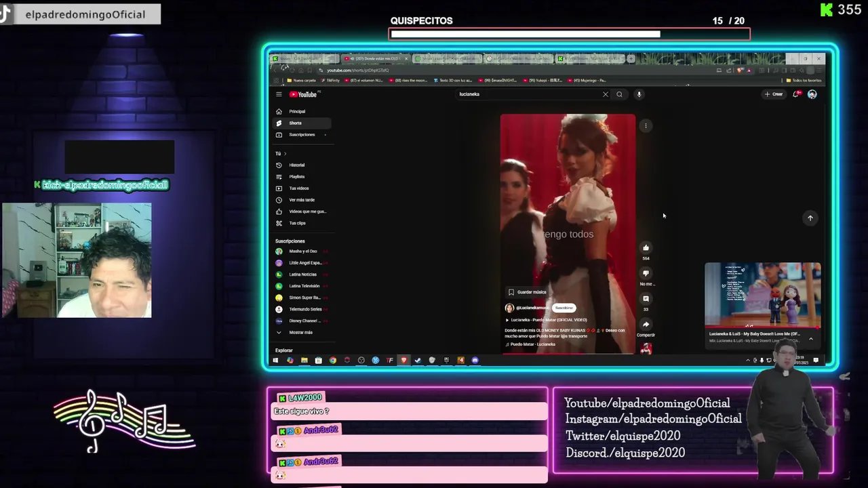Open Latina Televisión channel

(303, 286)
